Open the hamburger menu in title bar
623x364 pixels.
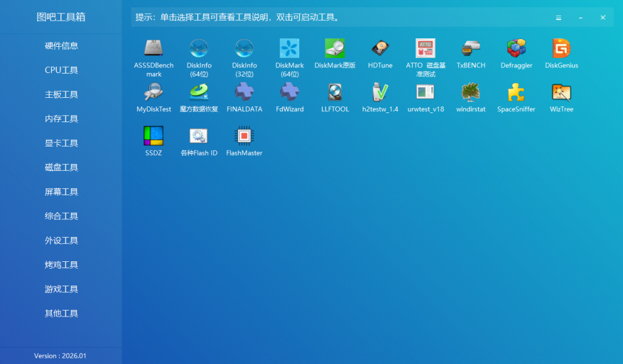[x=559, y=18]
